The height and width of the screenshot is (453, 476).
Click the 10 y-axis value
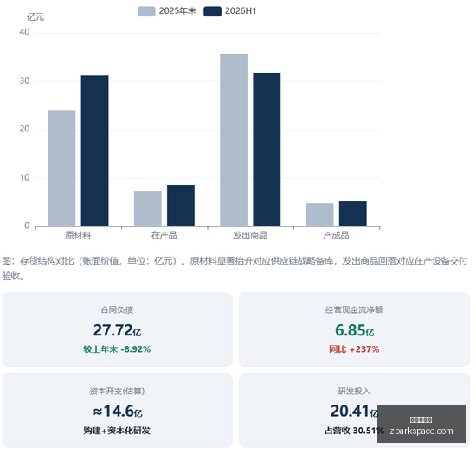coord(24,178)
